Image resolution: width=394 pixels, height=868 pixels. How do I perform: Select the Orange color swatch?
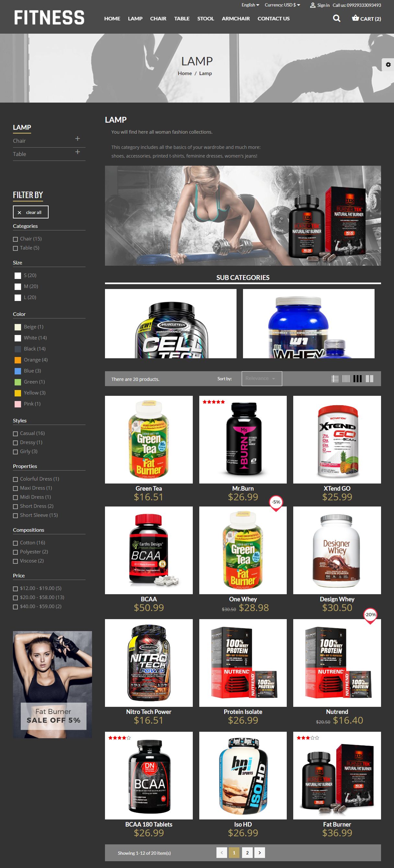18,360
